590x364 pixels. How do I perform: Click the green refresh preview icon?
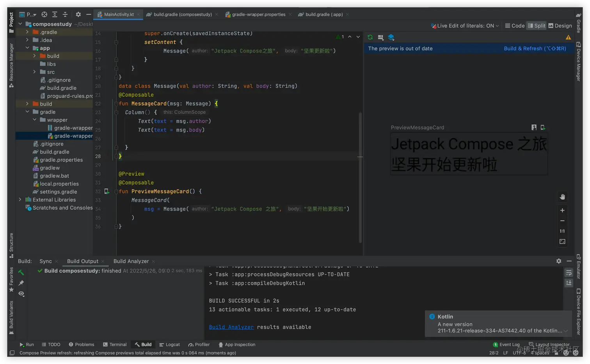(x=370, y=37)
